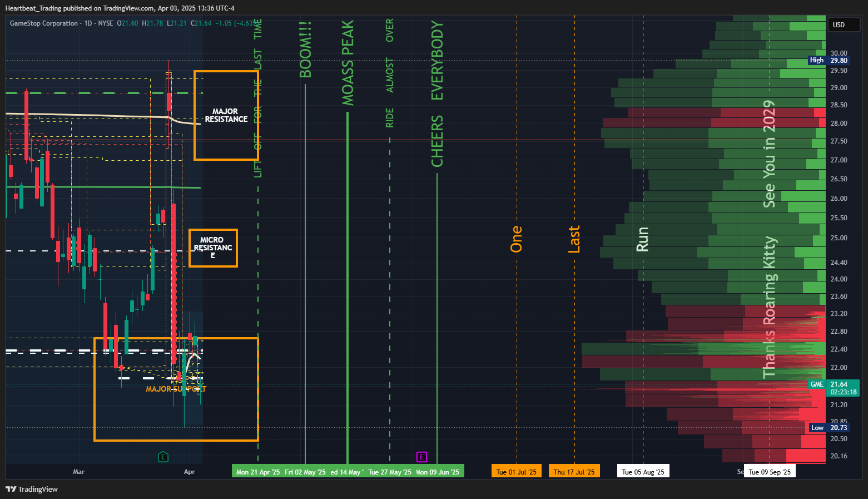Click the O21.60 open price value

pyautogui.click(x=127, y=23)
